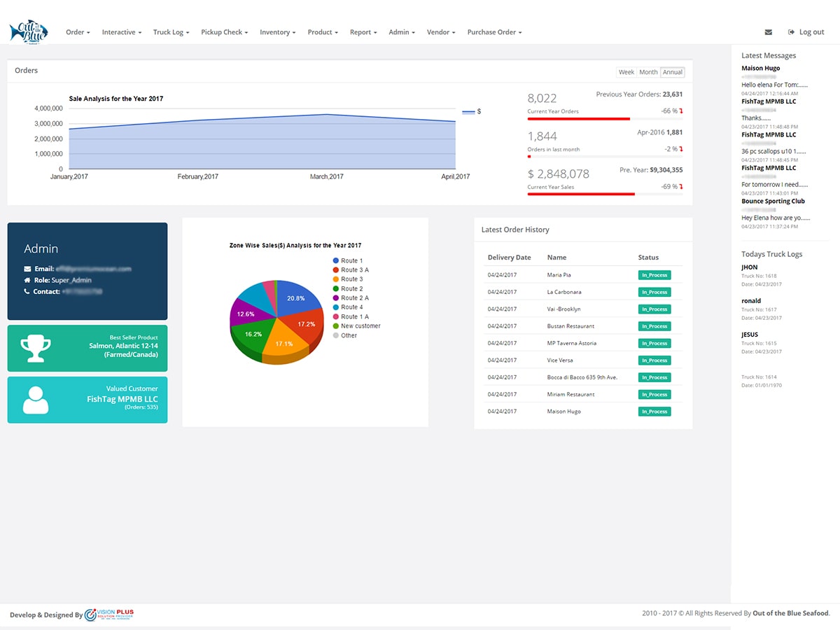
Task: Switch the orders chart to Week view
Action: [x=626, y=72]
